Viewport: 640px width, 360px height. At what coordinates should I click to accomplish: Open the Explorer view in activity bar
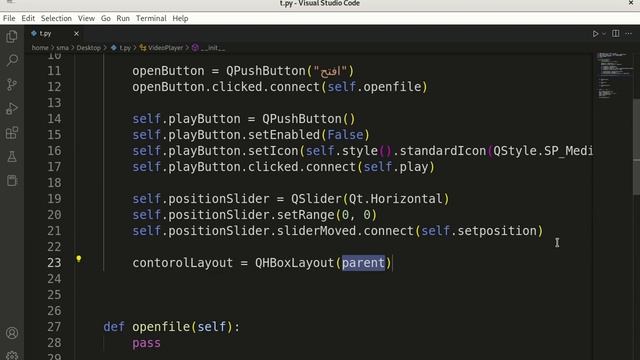point(12,37)
